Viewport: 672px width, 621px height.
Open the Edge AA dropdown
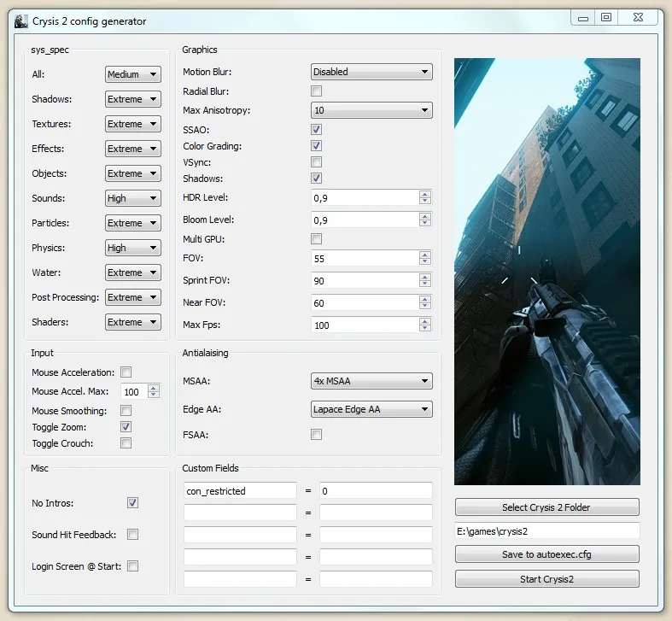[x=371, y=409]
